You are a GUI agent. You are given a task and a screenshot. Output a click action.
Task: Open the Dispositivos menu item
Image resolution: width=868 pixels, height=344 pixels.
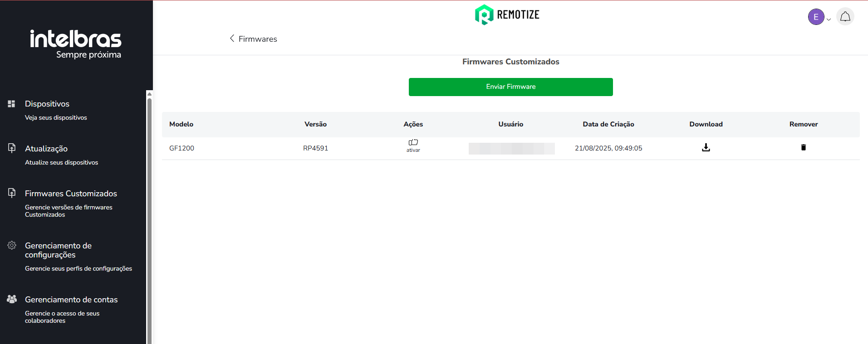click(x=47, y=104)
